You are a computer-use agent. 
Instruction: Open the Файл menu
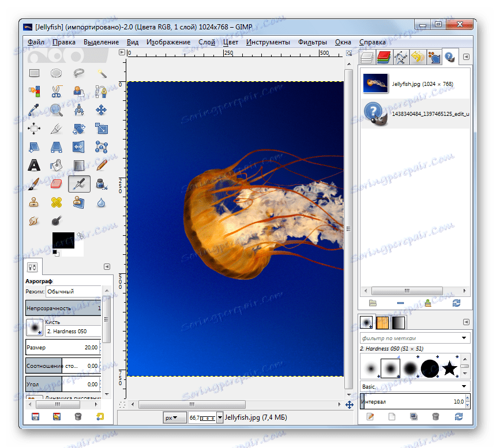click(36, 42)
